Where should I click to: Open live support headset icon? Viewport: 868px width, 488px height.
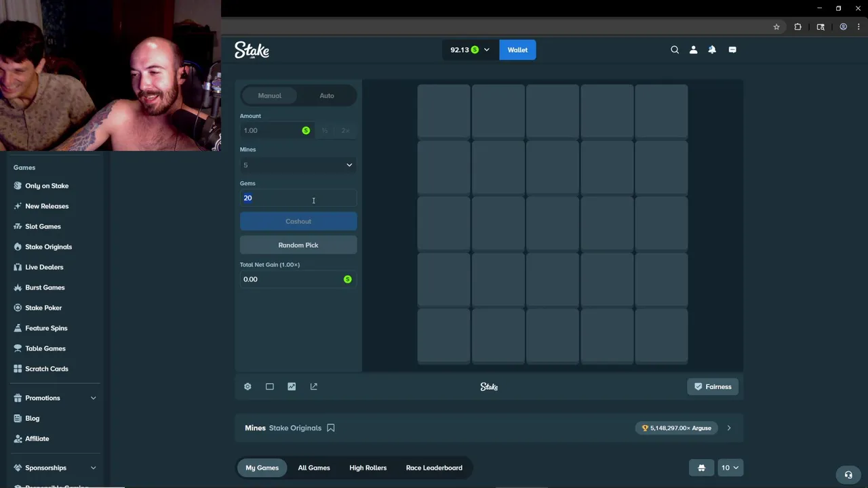pyautogui.click(x=848, y=474)
